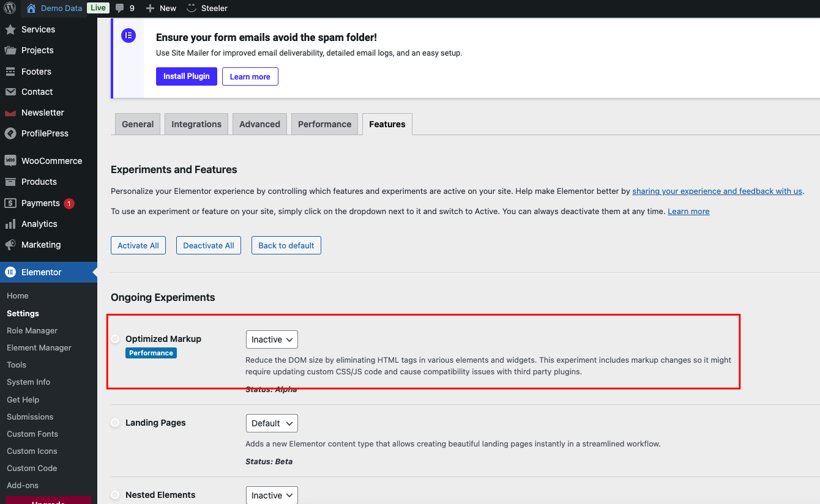
Task: Click the Demo Data home icon
Action: point(31,8)
